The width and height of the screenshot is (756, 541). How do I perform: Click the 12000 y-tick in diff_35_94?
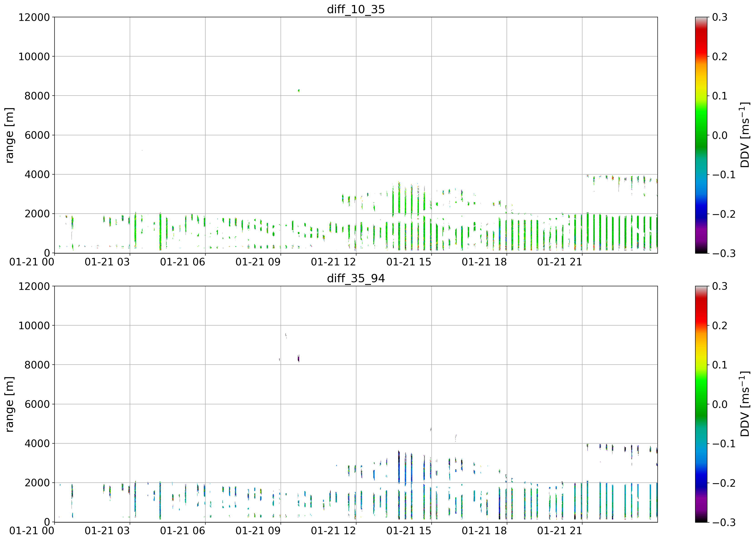(x=34, y=287)
